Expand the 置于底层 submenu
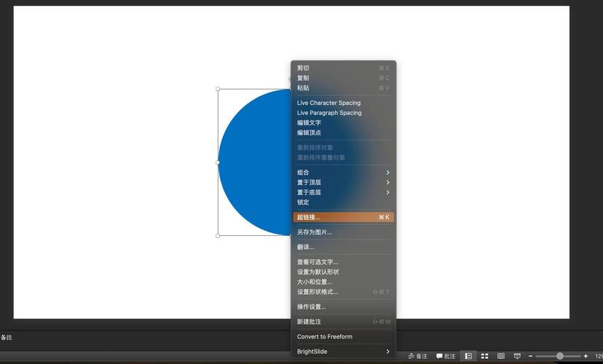Screen dimensions: 603x364 [343, 192]
